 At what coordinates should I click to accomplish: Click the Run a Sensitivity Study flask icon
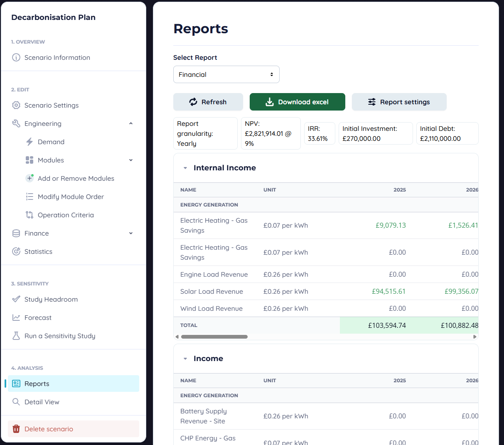(x=16, y=336)
